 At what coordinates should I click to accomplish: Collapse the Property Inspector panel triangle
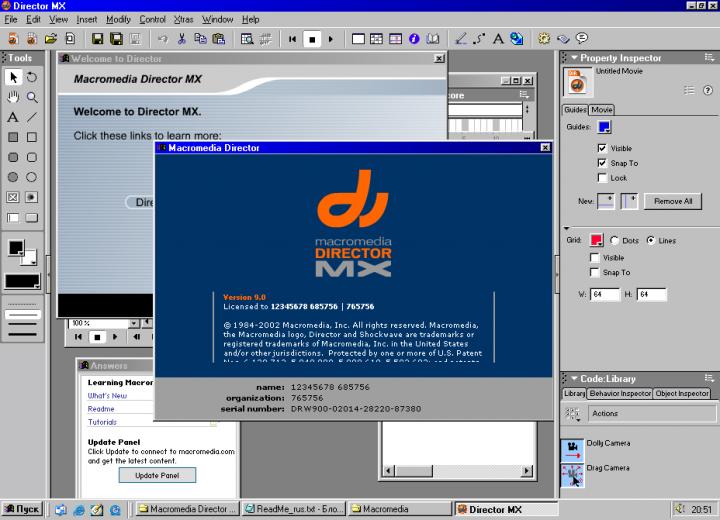[574, 58]
